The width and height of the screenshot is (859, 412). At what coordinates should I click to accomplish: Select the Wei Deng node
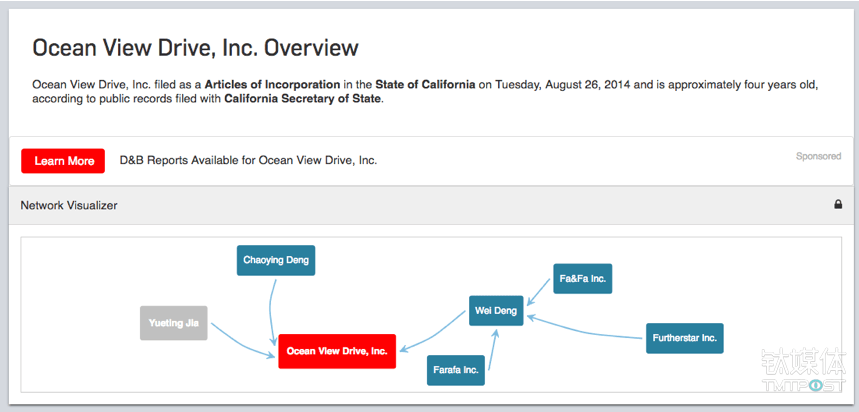click(x=496, y=310)
